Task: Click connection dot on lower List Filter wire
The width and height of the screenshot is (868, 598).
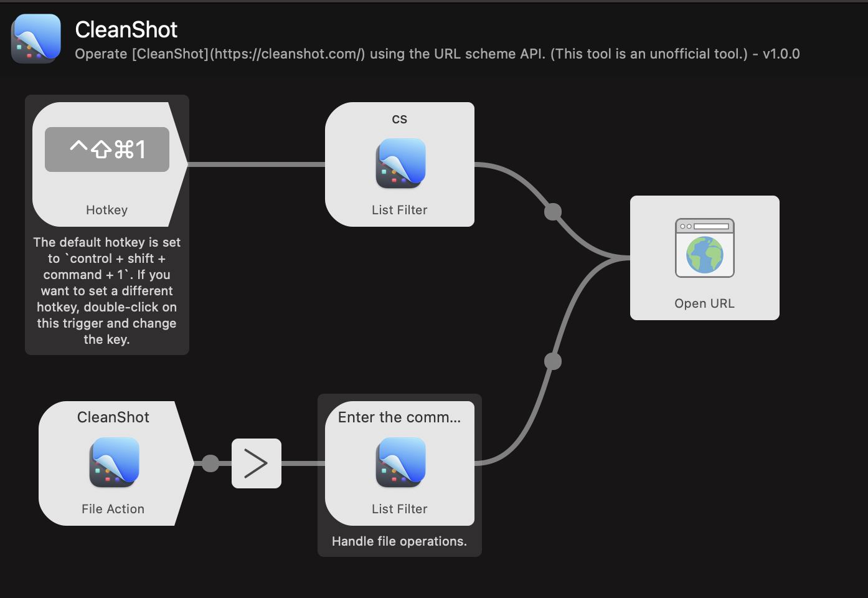Action: click(553, 361)
